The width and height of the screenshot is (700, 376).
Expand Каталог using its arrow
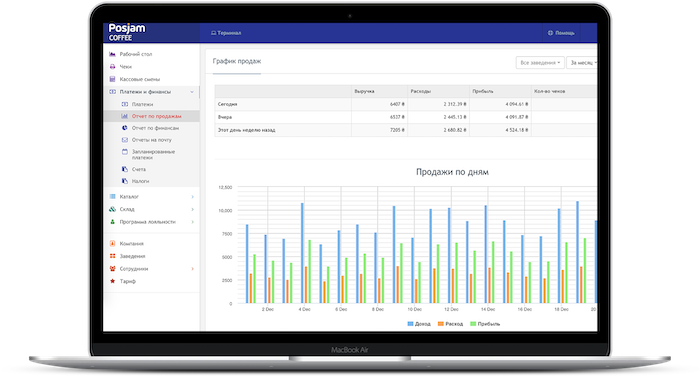pos(192,197)
